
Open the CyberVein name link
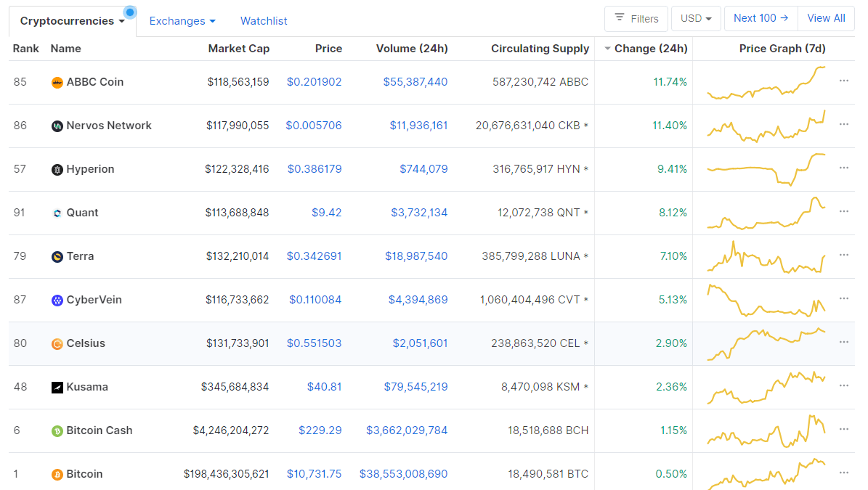[x=94, y=300]
